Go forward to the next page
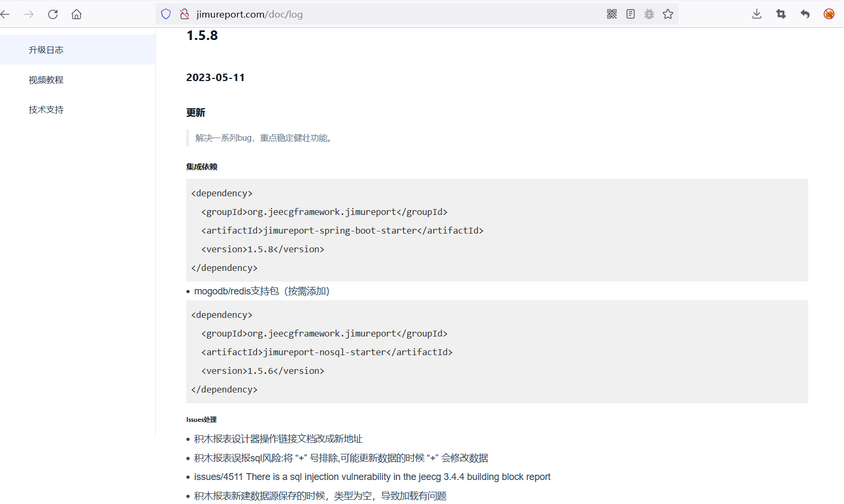Screen dimensions: 844x504 coord(29,14)
